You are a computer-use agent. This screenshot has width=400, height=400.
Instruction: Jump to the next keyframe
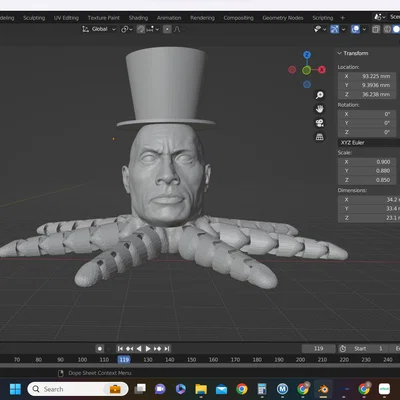[x=157, y=349]
